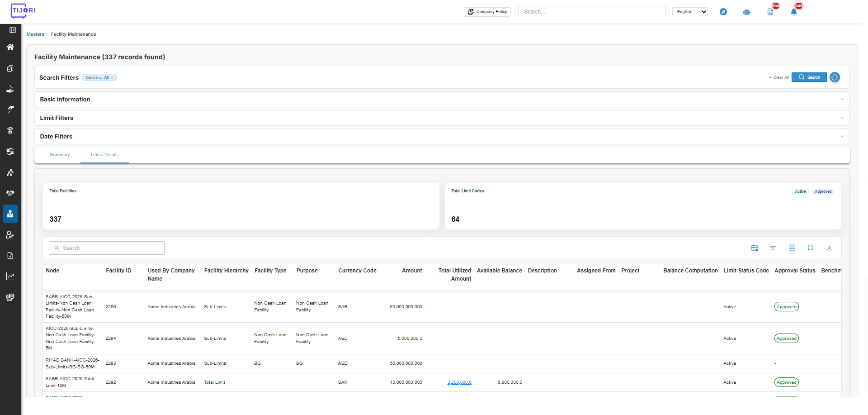Open notifications bell with 949 badge
The image size is (868, 415).
(794, 12)
